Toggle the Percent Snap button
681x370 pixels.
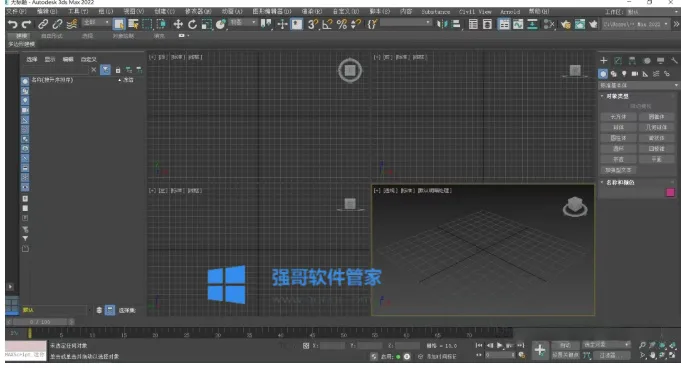coord(342,24)
